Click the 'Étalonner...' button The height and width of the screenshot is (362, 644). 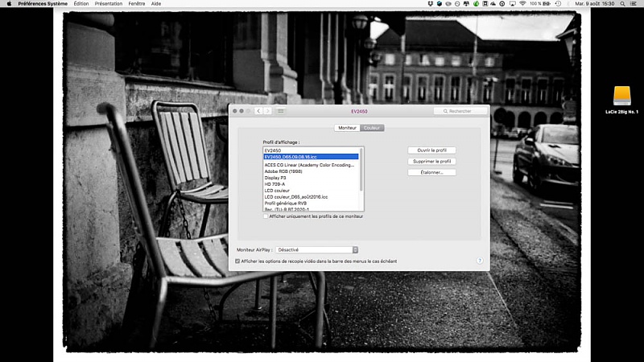point(431,172)
